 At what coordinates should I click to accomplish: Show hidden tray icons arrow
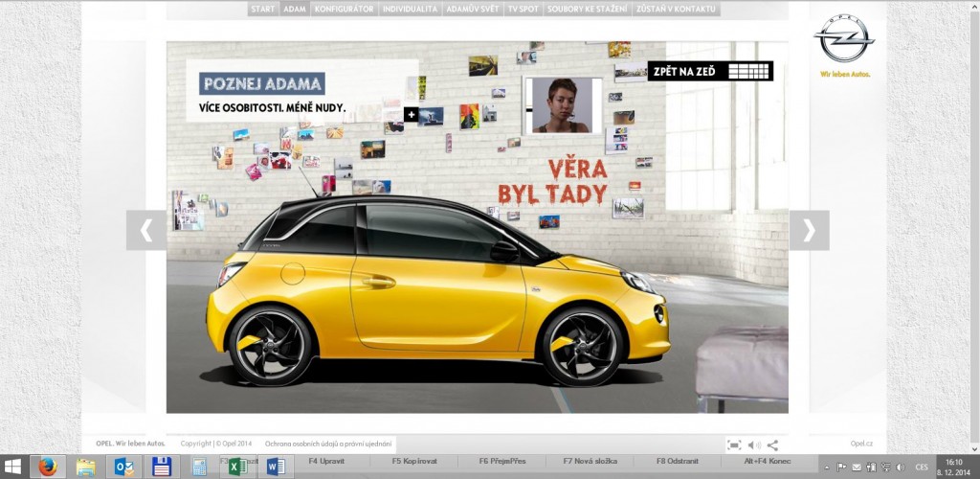click(827, 468)
